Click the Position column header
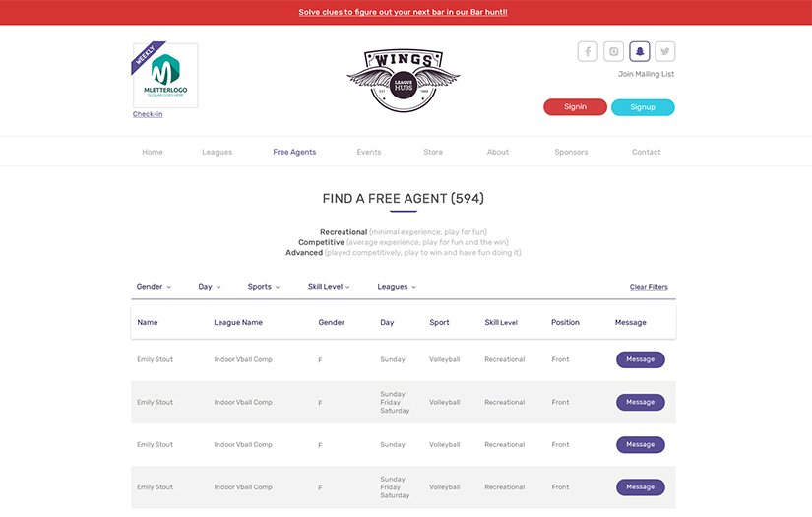Screen dimensions: 812x517 click(x=565, y=322)
